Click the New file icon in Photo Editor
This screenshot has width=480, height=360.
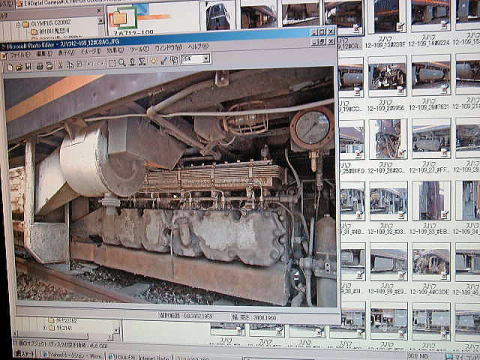point(10,67)
